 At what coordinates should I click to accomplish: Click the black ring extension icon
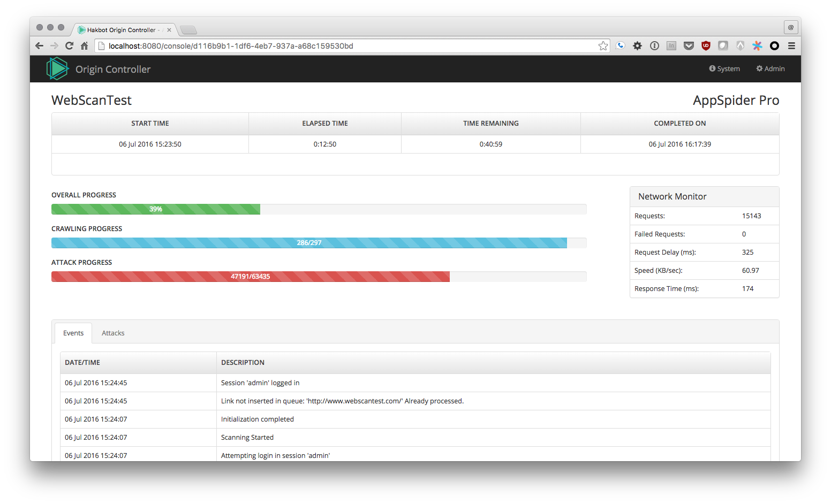(774, 46)
